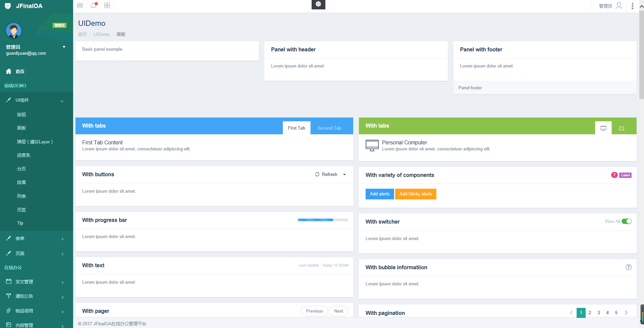Select pagination page 1
The width and height of the screenshot is (644, 328).
point(581,313)
